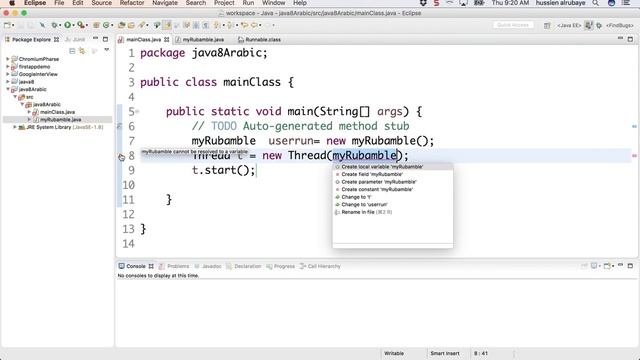Image resolution: width=640 pixels, height=360 pixels.
Task: Maximize the editor area
Action: pos(630,39)
